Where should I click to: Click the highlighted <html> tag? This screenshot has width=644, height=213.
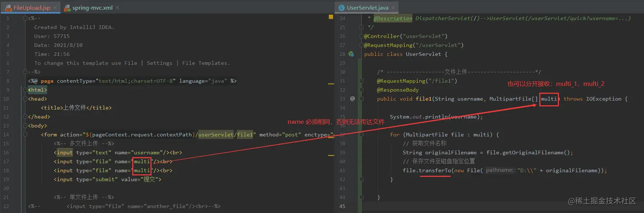37,90
